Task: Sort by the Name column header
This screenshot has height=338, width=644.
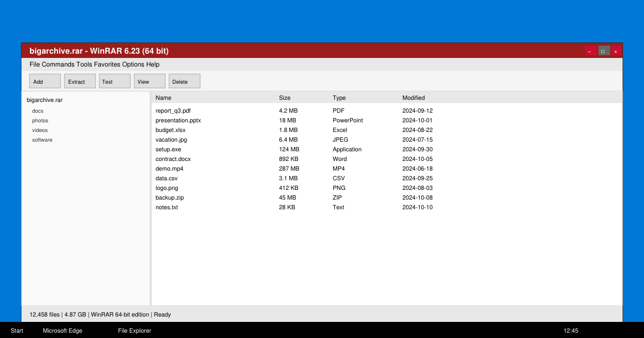Action: 164,98
